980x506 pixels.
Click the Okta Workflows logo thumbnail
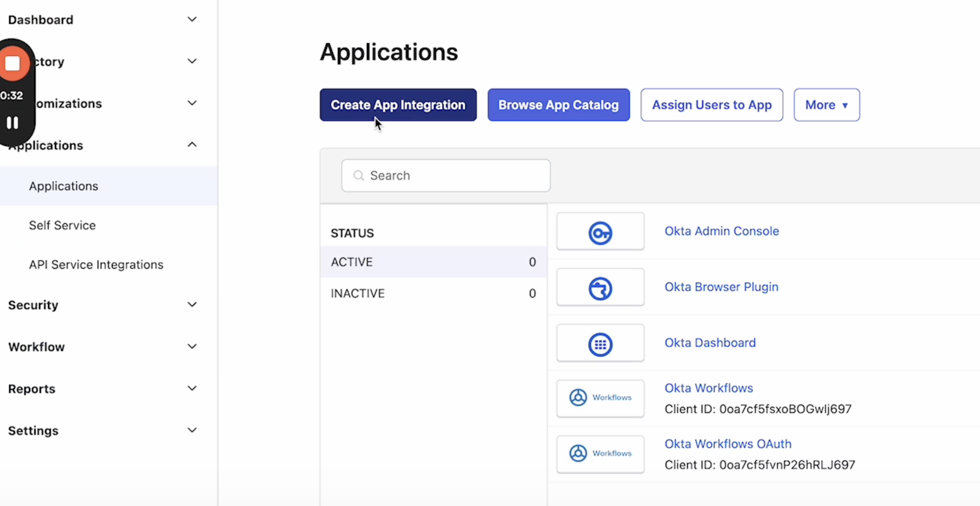(x=600, y=398)
